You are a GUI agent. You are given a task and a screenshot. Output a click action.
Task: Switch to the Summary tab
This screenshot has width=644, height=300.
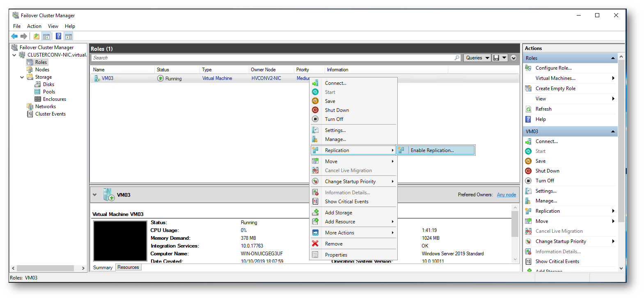tap(103, 268)
